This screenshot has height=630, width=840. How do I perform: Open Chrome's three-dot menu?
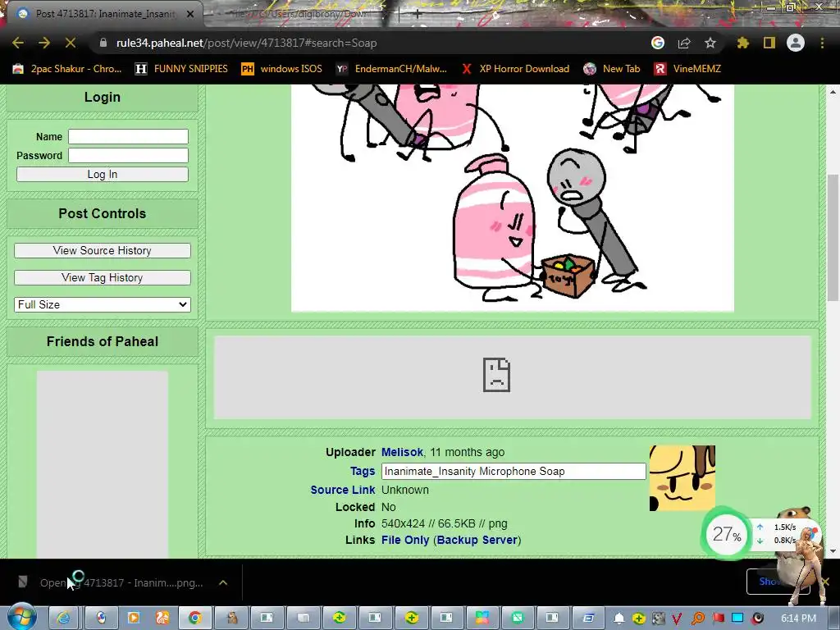click(x=822, y=43)
